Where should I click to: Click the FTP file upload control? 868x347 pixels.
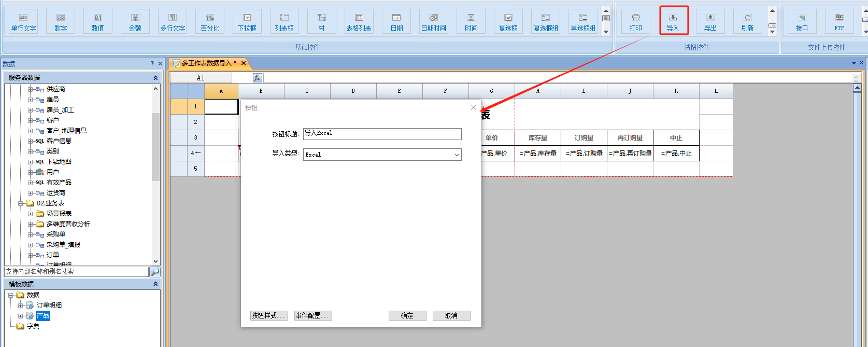(x=839, y=21)
